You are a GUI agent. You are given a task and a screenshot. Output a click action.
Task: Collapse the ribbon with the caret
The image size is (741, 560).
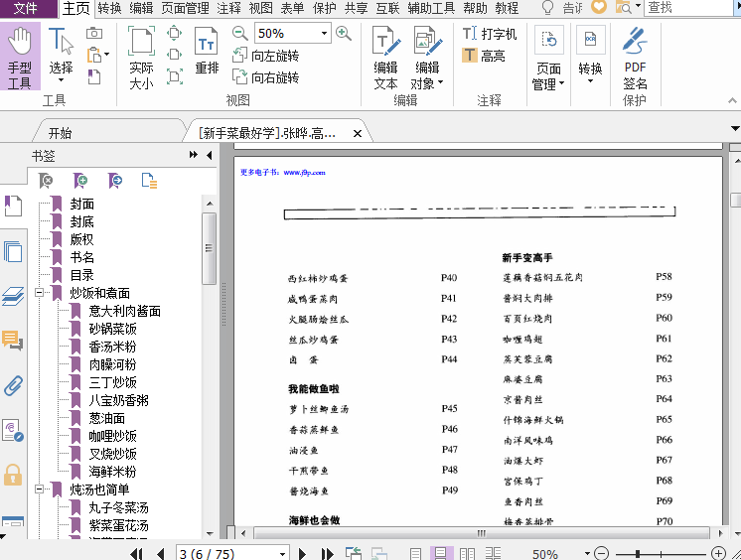point(732,100)
